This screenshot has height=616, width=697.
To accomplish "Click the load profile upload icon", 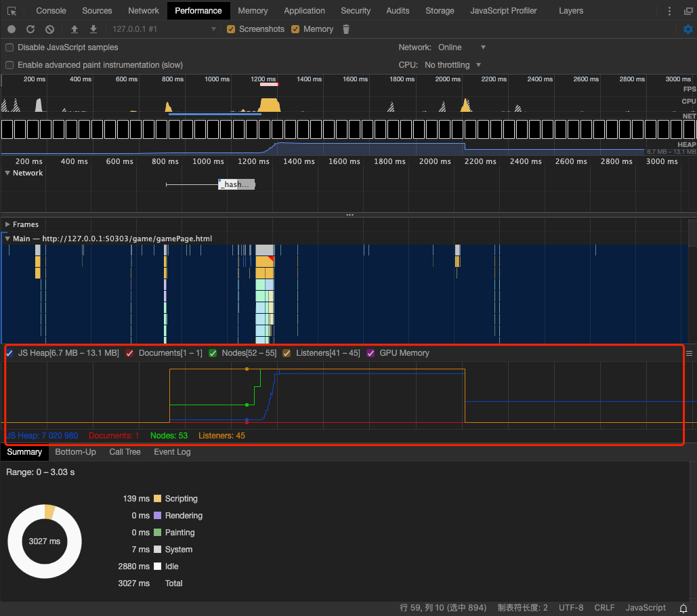I will pyautogui.click(x=75, y=29).
